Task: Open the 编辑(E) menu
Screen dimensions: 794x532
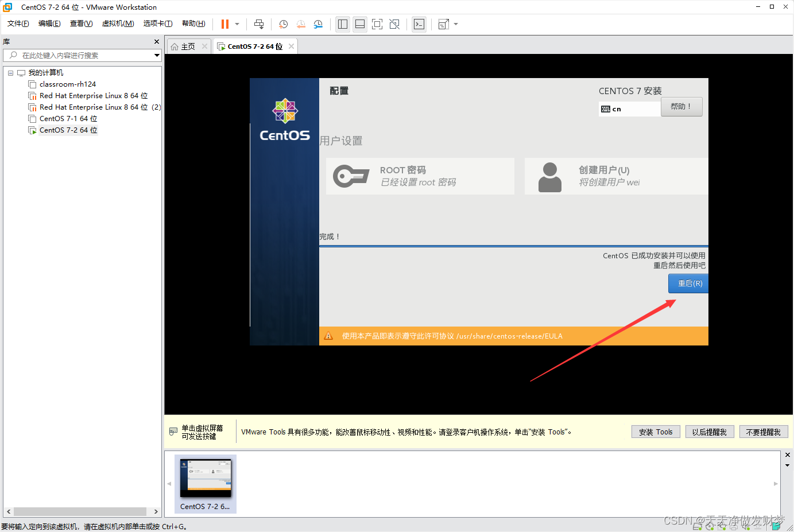Action: click(x=49, y=24)
